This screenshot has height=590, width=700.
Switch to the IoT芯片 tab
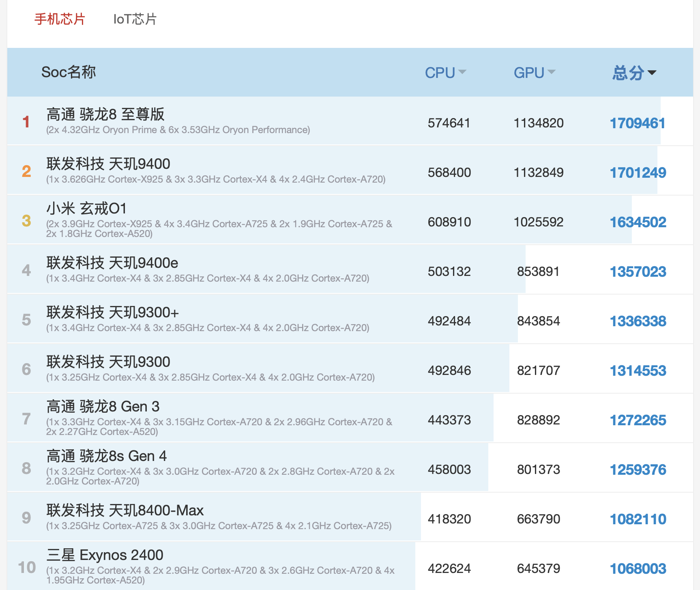point(135,19)
